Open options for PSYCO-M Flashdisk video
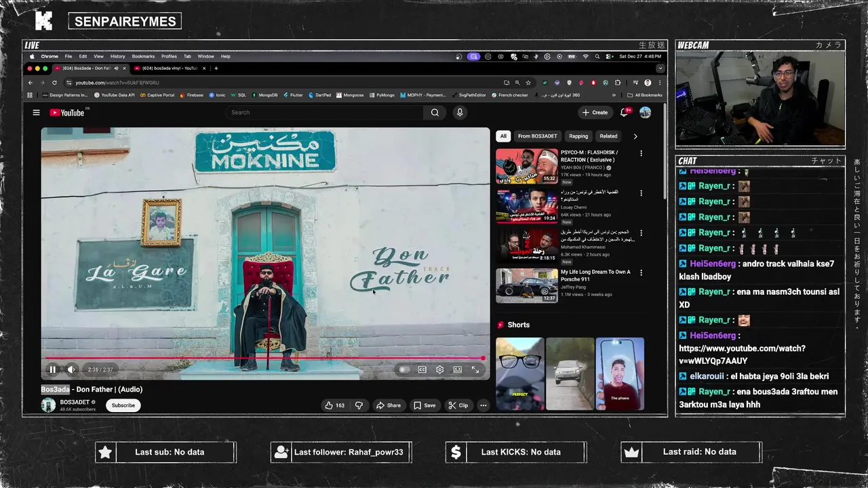 click(641, 153)
